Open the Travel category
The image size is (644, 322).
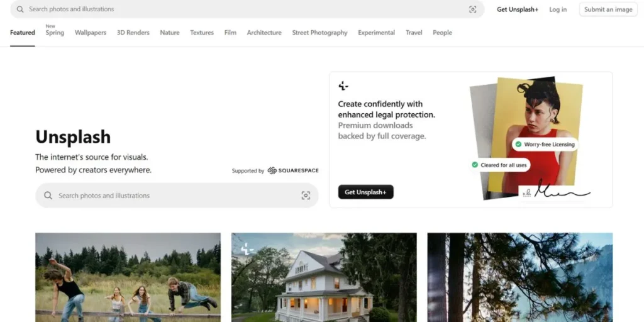click(x=414, y=33)
